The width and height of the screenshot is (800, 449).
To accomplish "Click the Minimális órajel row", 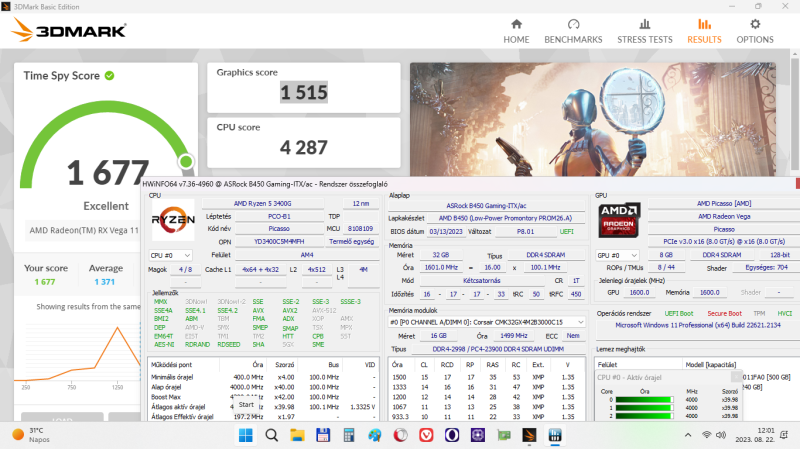I will (264, 377).
